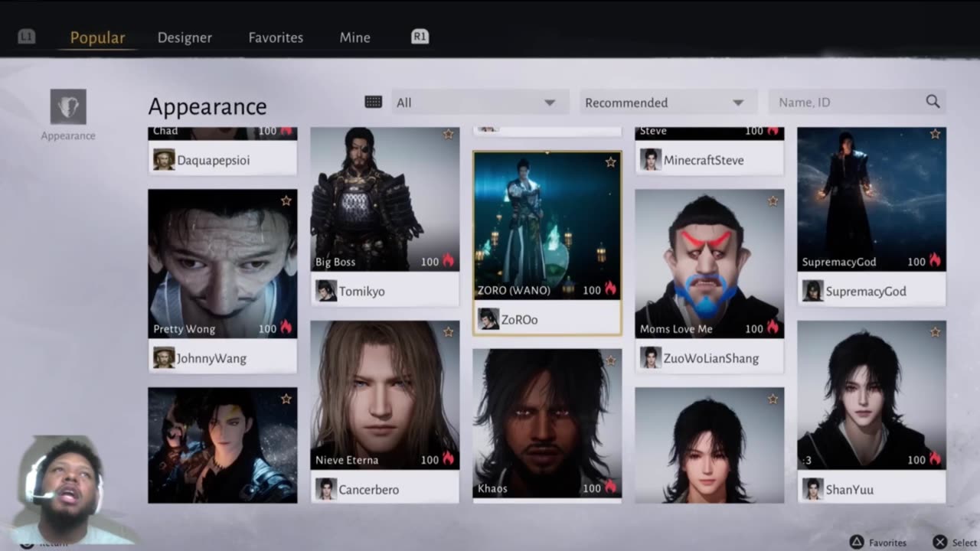Click the R1 shoulder button icon

[420, 37]
